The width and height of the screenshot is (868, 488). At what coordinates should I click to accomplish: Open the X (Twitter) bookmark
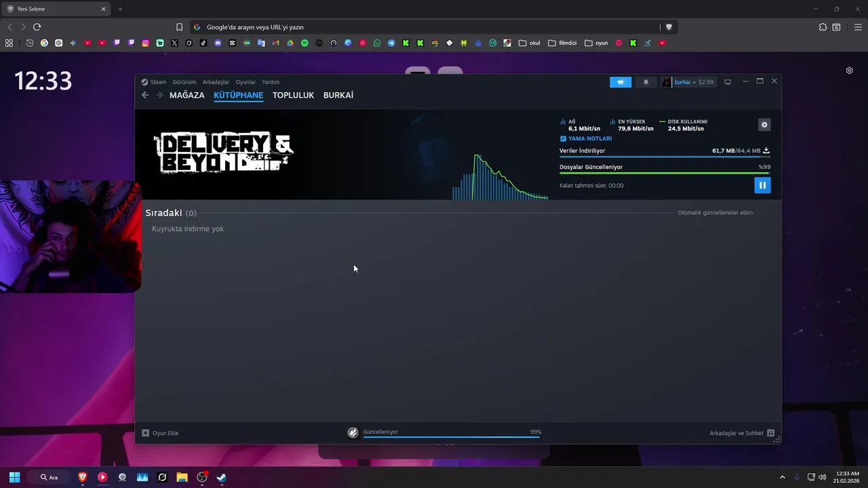(x=174, y=43)
